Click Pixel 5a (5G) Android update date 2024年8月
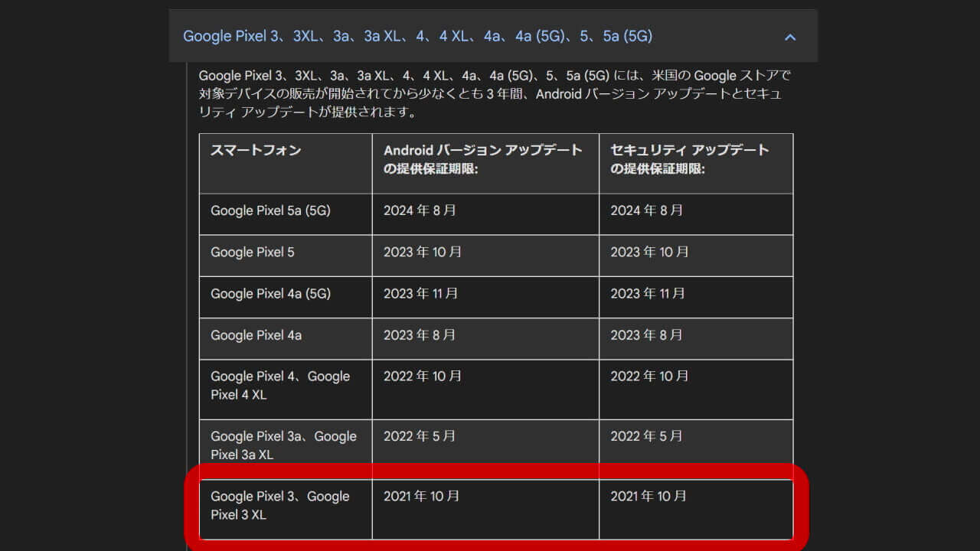The height and width of the screenshot is (551, 980). point(420,210)
